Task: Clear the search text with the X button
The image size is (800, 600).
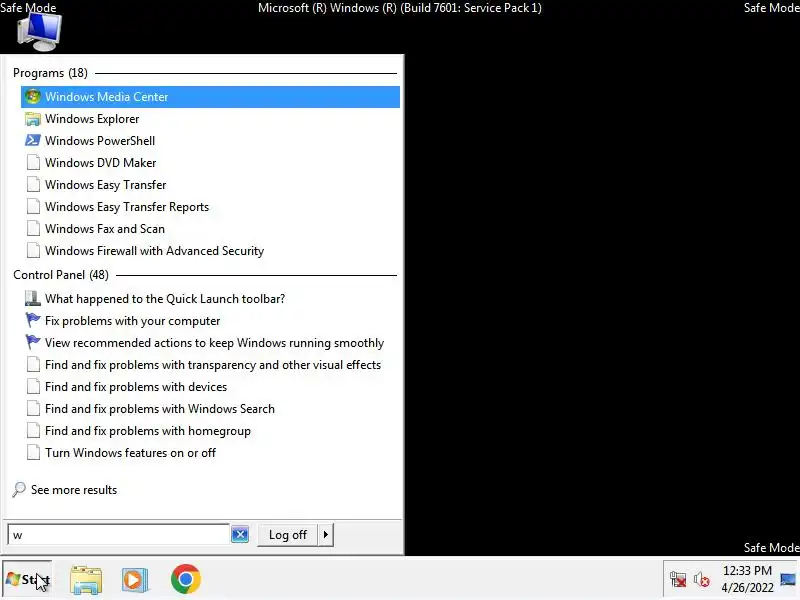Action: [x=240, y=535]
